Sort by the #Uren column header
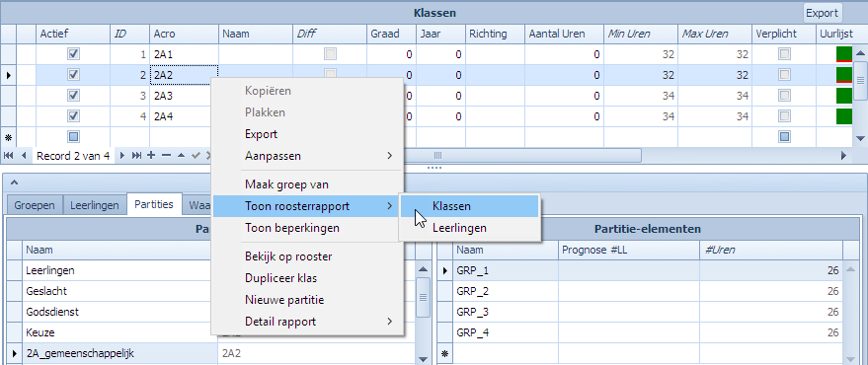The width and height of the screenshot is (868, 365). click(770, 250)
